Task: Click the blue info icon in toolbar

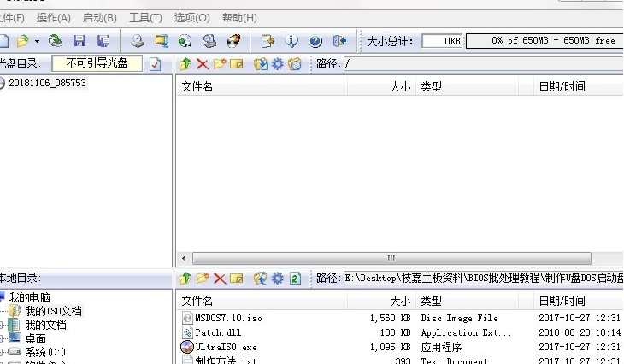Action: coord(292,40)
